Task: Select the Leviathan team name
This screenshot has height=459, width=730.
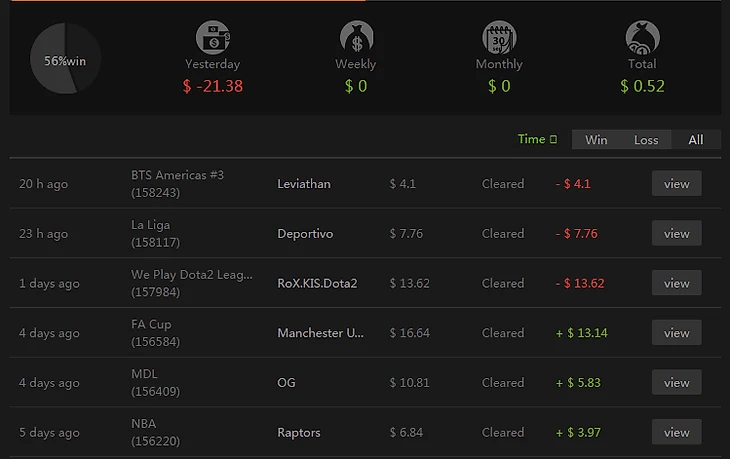Action: tap(304, 184)
